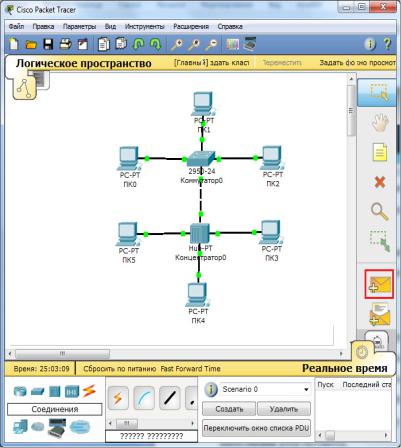Select the ПК4 computer
This screenshot has height=448, width=401.
tap(197, 295)
